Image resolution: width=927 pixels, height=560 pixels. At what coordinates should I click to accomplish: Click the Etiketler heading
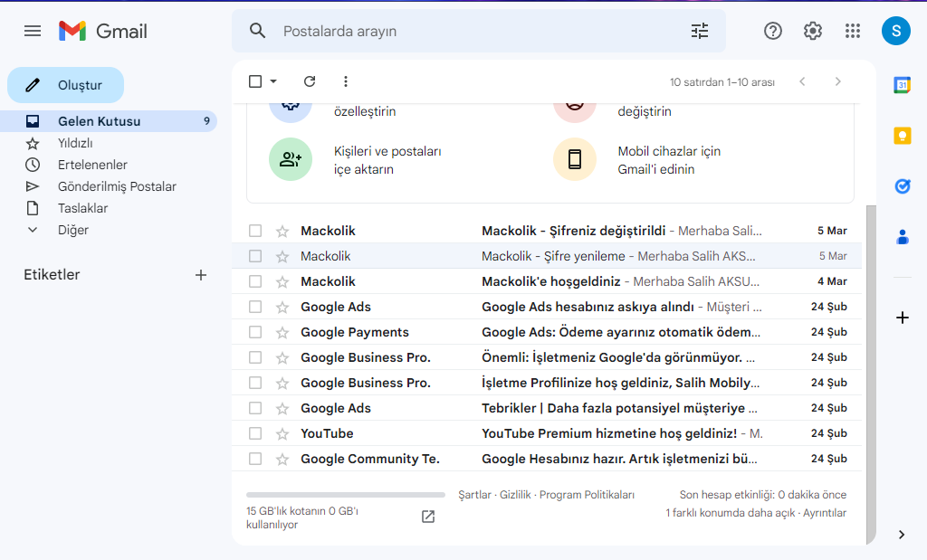coord(52,275)
